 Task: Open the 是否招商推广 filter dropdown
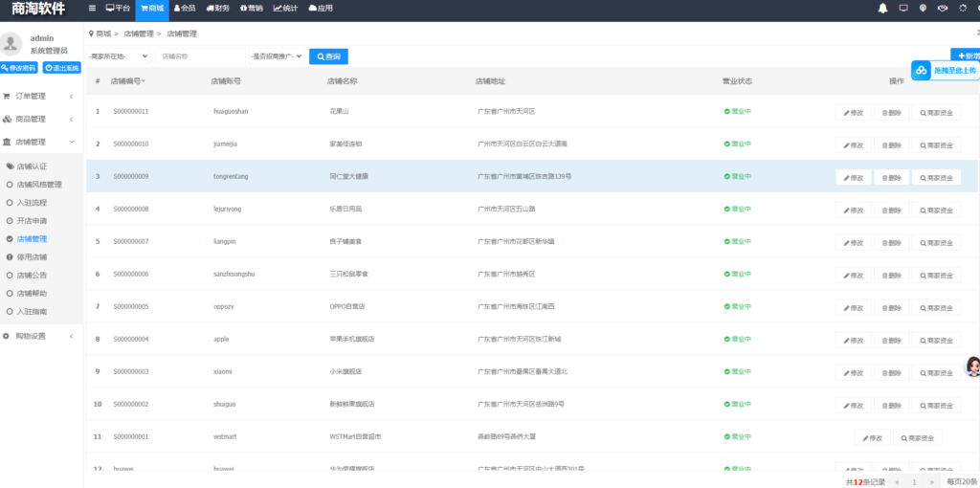[x=276, y=56]
